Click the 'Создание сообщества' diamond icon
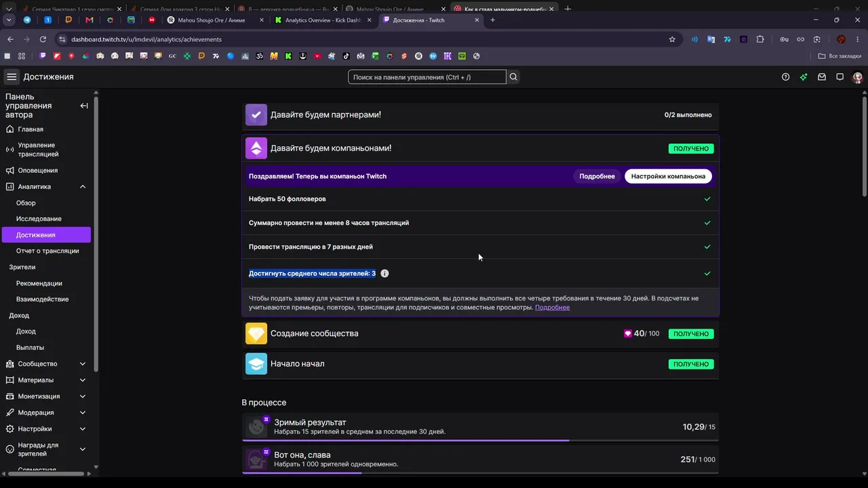Screen dimensions: 868x488 pos(256,333)
